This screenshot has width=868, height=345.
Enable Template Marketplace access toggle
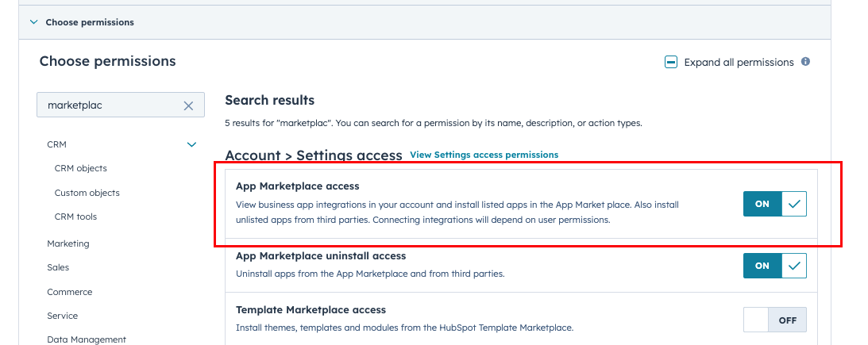click(x=774, y=320)
